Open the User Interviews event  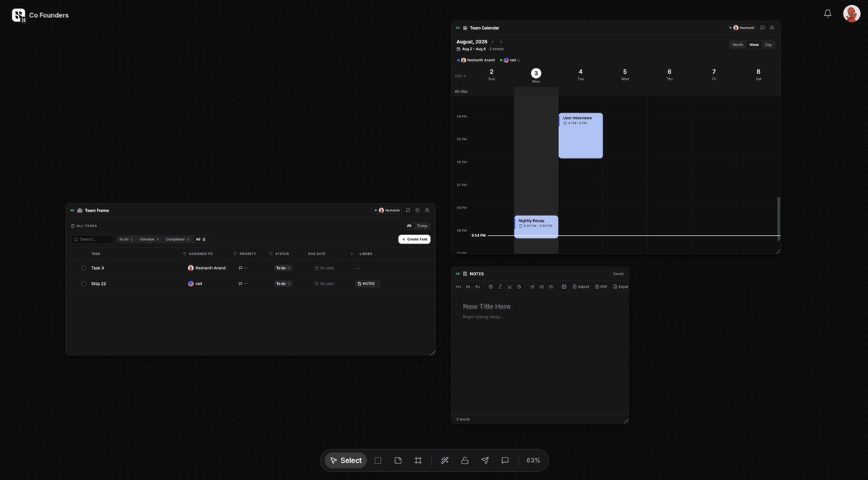pos(580,135)
